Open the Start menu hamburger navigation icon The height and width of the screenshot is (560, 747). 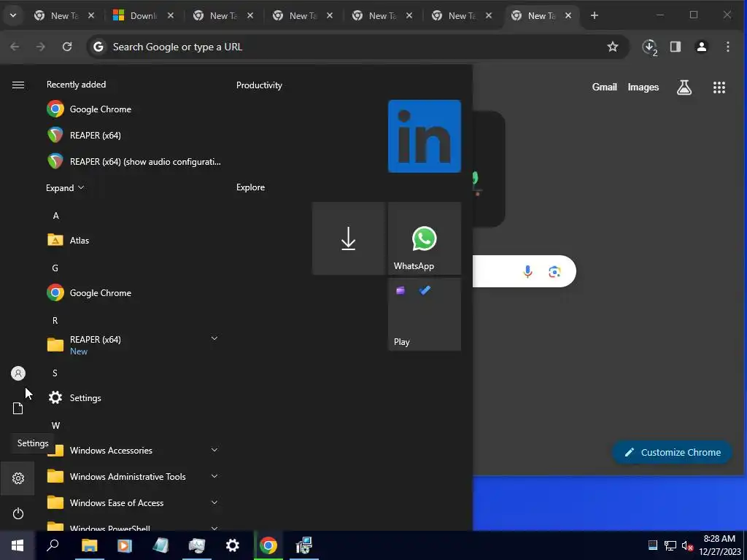pyautogui.click(x=18, y=85)
